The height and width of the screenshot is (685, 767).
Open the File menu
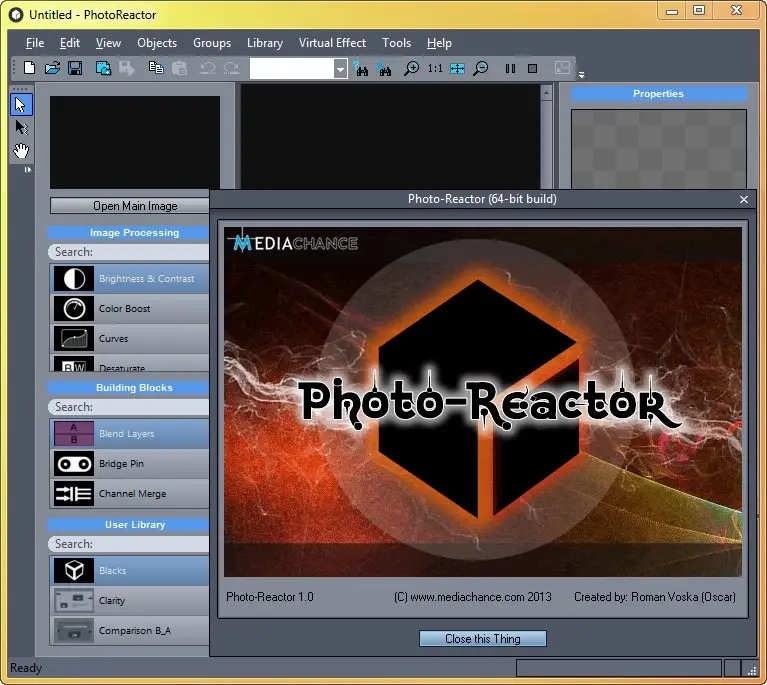[35, 43]
